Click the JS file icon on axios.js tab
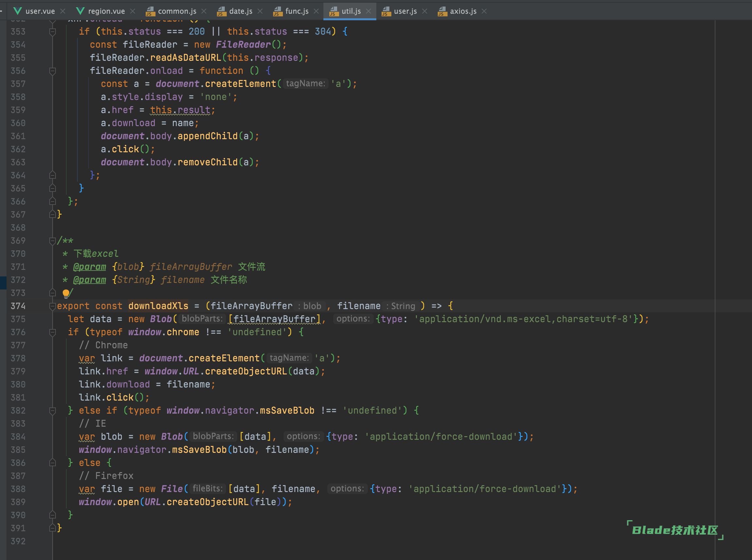The height and width of the screenshot is (560, 752). pyautogui.click(x=442, y=11)
